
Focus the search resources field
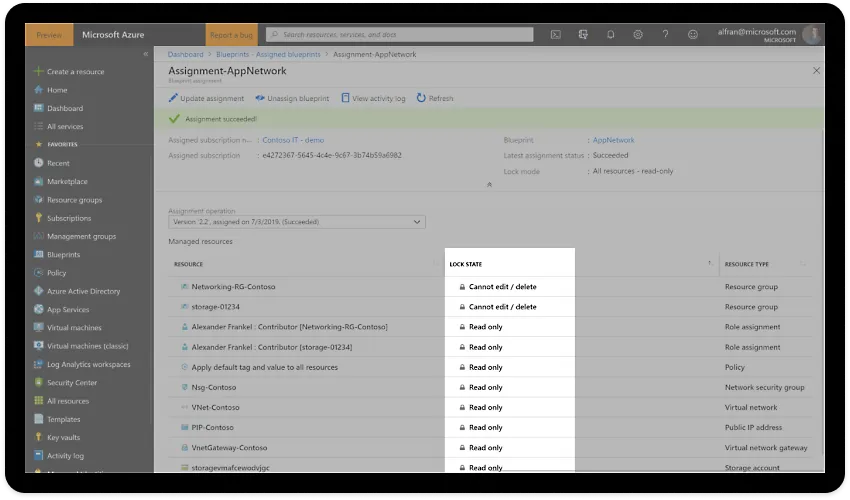tap(400, 35)
